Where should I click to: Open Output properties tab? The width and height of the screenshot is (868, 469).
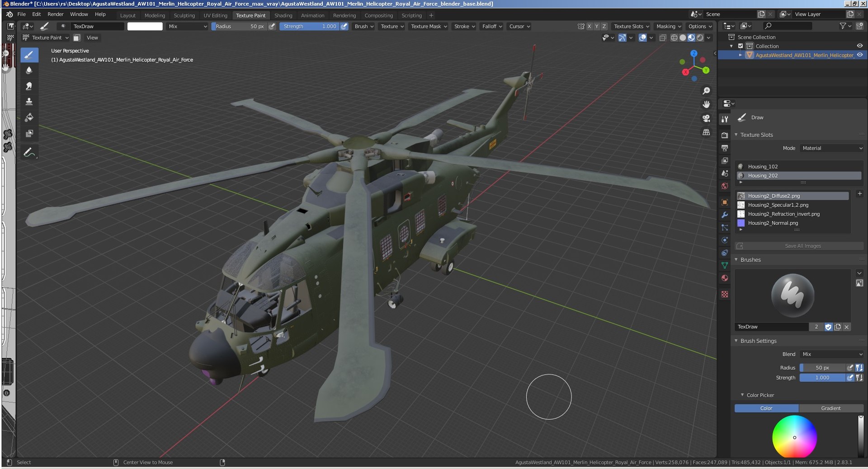coord(725,148)
